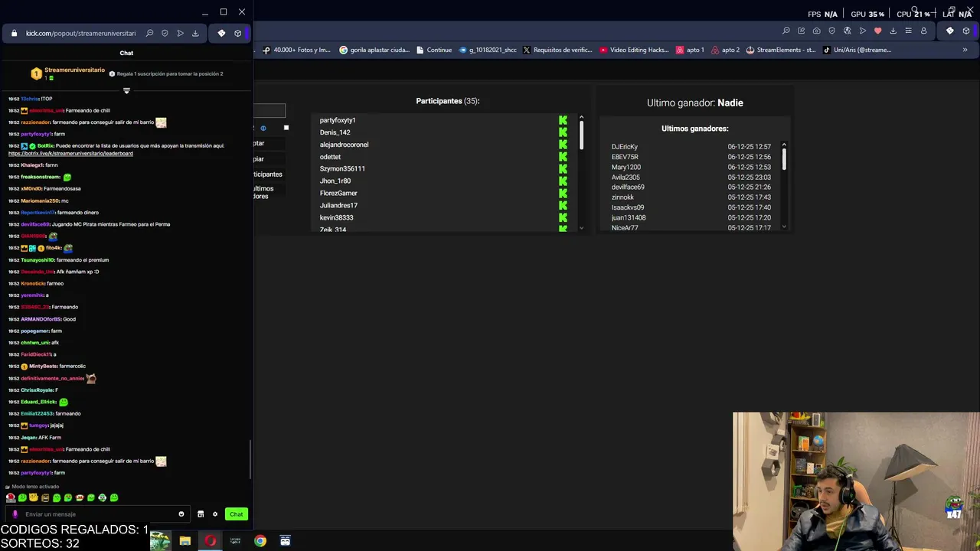Click chat username BotRix
This screenshot has height=551, width=980.
46,145
